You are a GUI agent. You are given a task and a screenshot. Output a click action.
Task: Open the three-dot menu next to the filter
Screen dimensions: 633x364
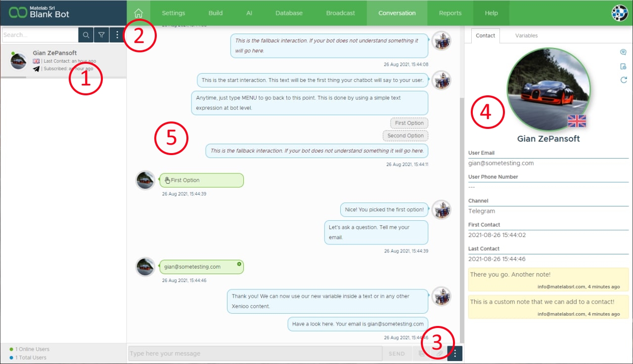pos(117,35)
